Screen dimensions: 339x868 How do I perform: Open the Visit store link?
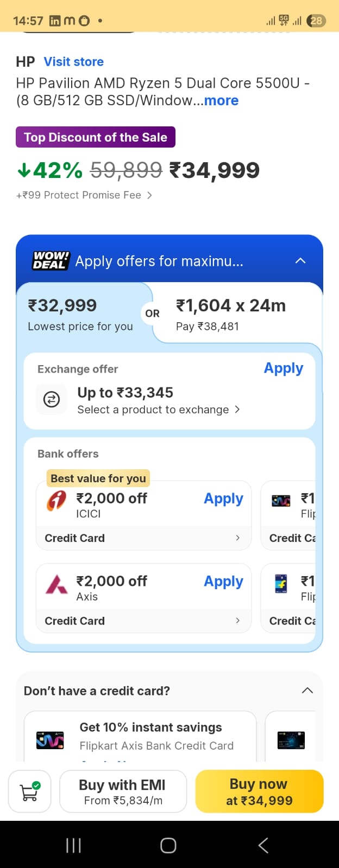(74, 62)
